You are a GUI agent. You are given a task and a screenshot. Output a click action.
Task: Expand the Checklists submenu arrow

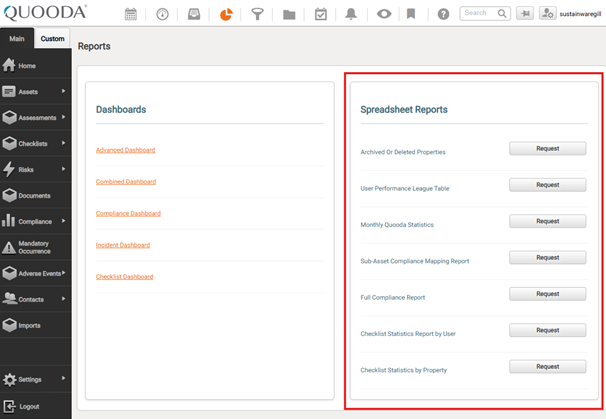coord(63,143)
